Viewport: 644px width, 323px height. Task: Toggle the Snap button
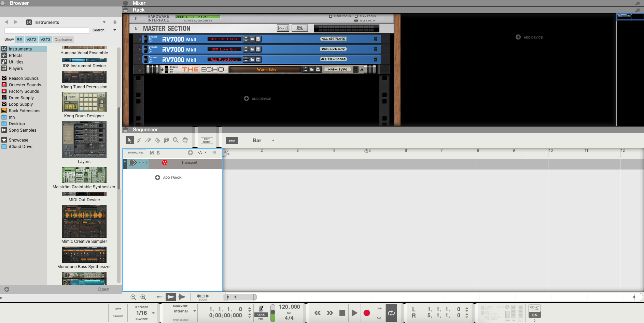232,141
